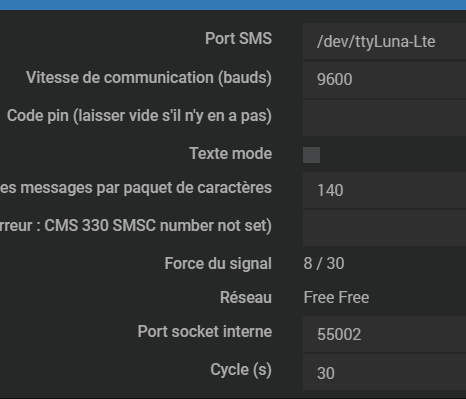The height and width of the screenshot is (399, 466).
Task: Click the Vitesse de communication (bauds) label
Action: 149,78
